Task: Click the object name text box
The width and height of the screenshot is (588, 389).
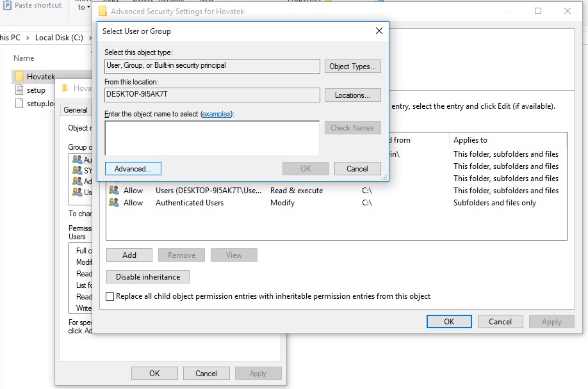Action: pyautogui.click(x=212, y=138)
